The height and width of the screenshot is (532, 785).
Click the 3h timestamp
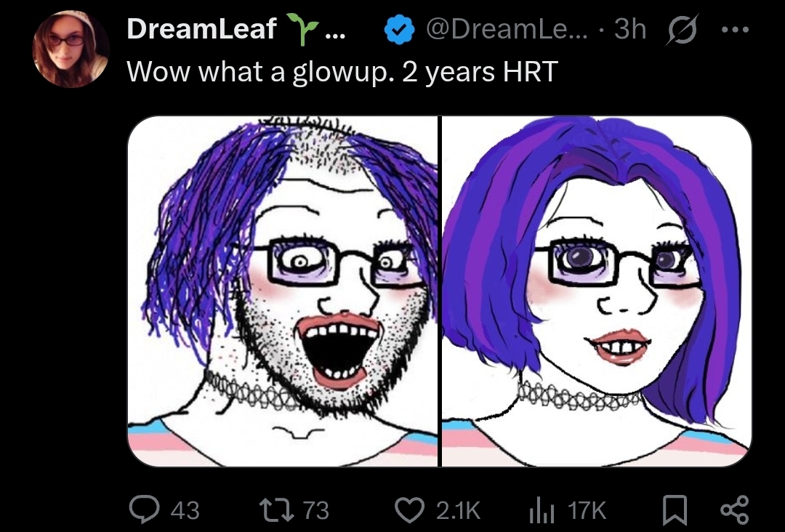tap(629, 29)
